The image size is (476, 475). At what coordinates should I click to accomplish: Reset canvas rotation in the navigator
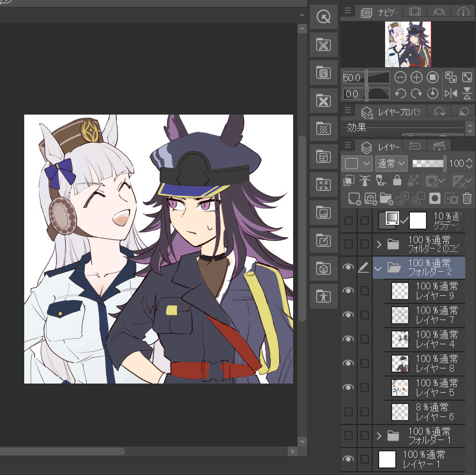coord(432,94)
